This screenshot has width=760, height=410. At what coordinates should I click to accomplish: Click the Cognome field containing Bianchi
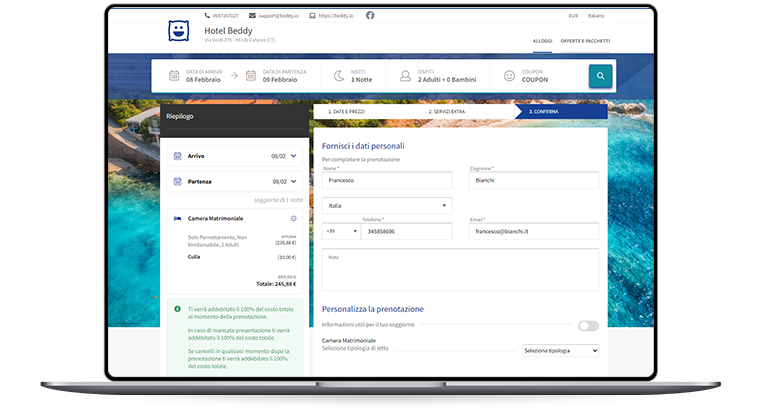click(534, 180)
